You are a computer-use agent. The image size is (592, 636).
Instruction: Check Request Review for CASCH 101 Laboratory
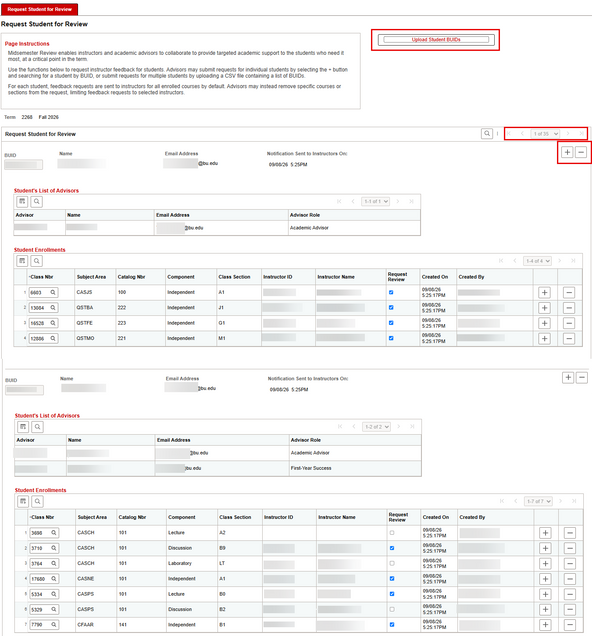pos(392,563)
